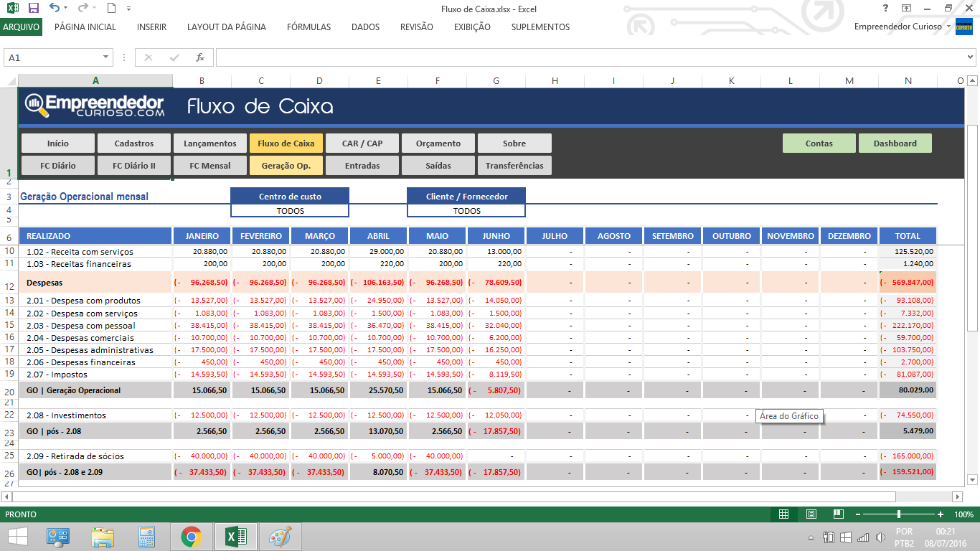
Task: Open the FC Mensal navigation button
Action: point(209,166)
